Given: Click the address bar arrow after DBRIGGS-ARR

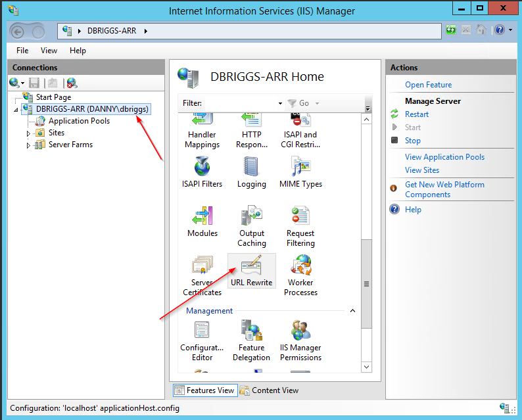Looking at the screenshot, I should [146, 31].
